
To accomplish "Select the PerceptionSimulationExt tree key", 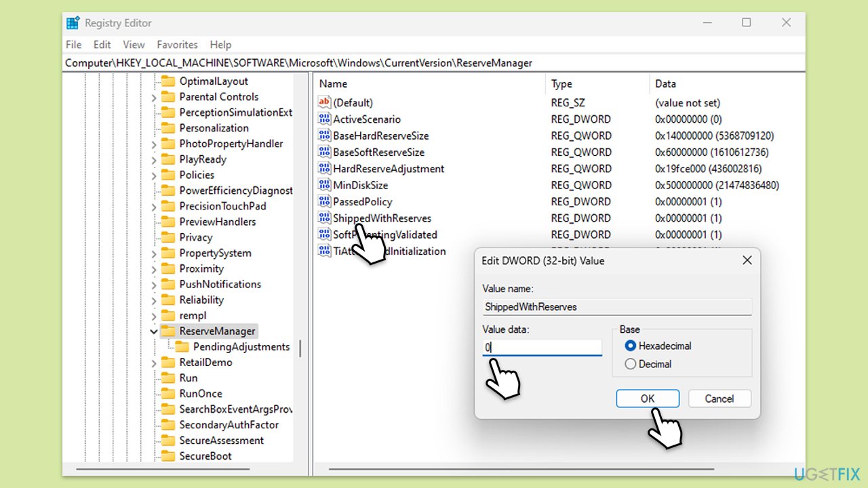I will (235, 113).
